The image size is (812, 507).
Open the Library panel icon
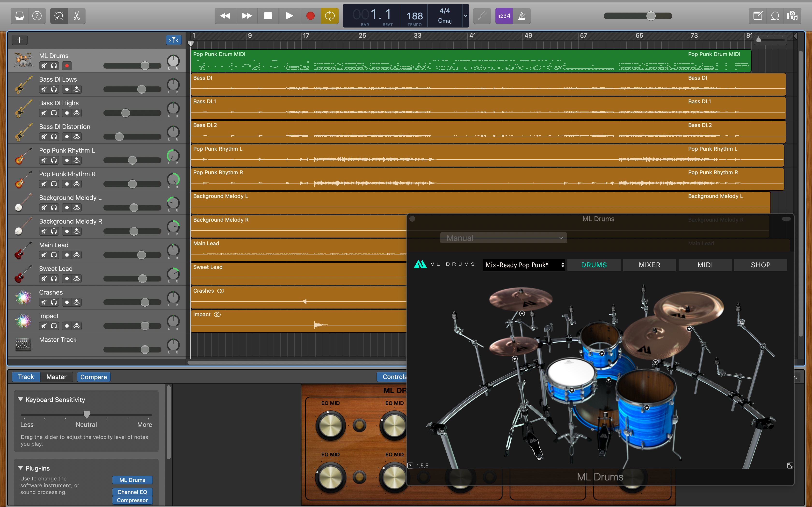[20, 16]
